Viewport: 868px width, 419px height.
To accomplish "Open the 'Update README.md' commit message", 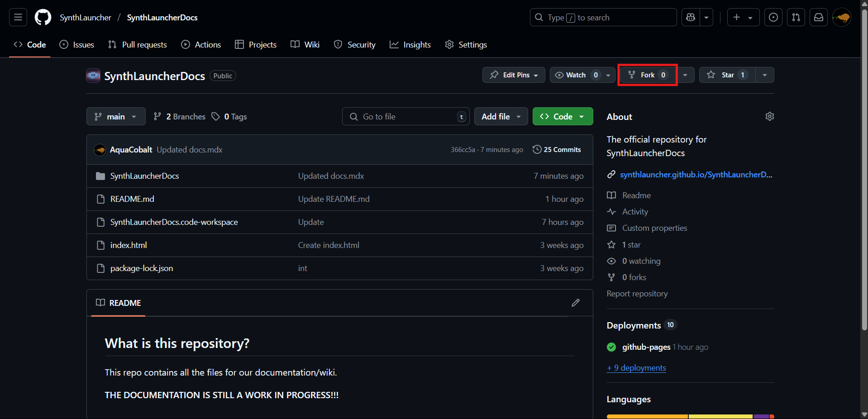I will click(x=334, y=199).
